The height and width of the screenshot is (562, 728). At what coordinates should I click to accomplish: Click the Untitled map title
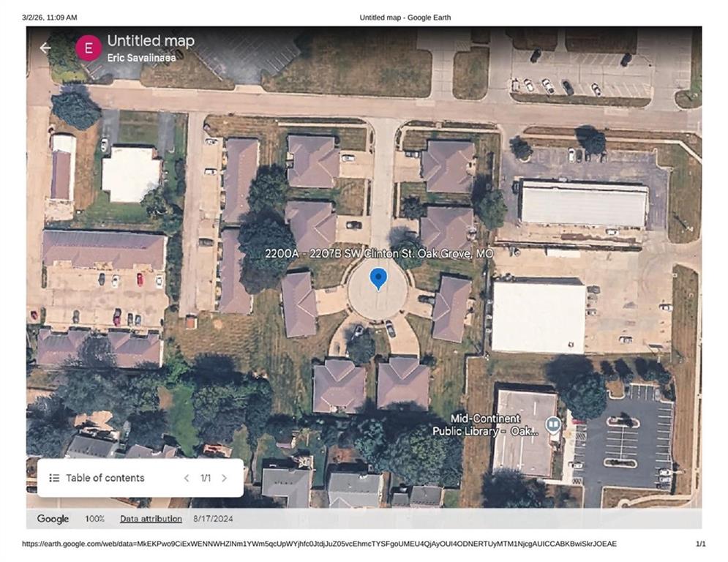[x=150, y=41]
